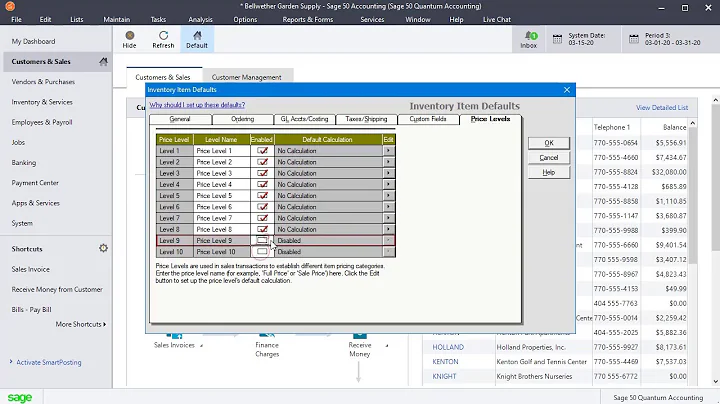720x404 pixels.
Task: Open Vendors & Purchases navigation
Action: [43, 82]
